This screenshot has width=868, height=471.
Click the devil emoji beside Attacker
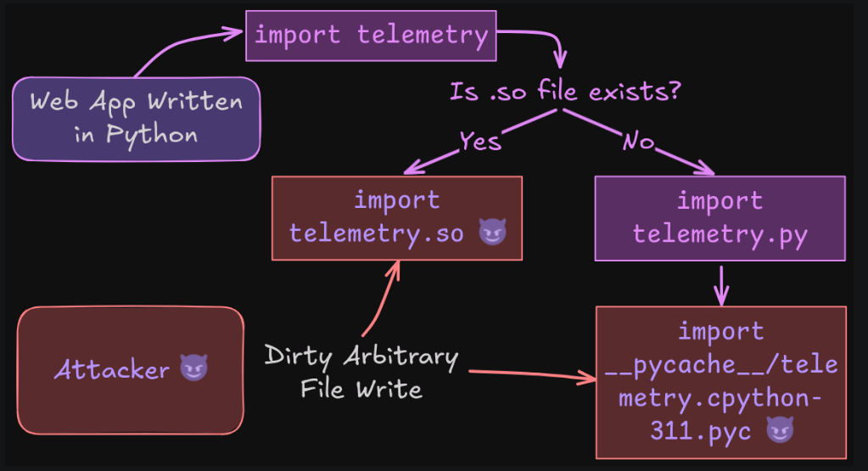193,368
